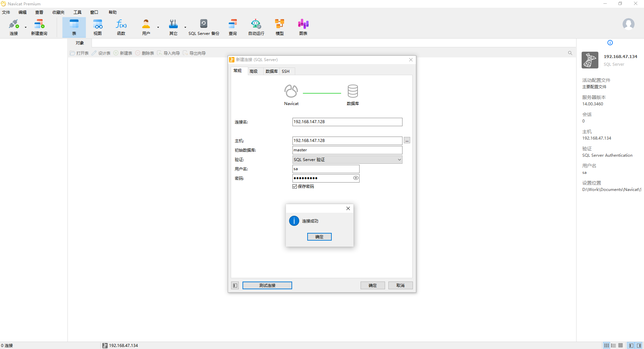Viewport: 644px width, 349px height.
Task: Show Functions (函数) objects
Action: pos(121,27)
